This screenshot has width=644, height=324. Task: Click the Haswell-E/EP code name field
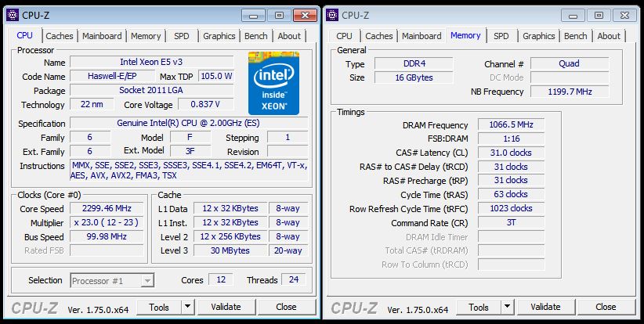[113, 76]
